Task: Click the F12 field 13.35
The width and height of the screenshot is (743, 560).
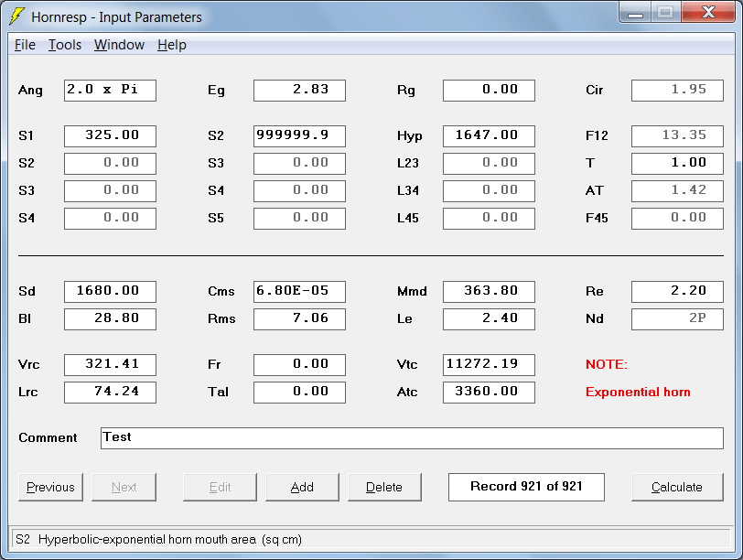Action: [x=678, y=136]
